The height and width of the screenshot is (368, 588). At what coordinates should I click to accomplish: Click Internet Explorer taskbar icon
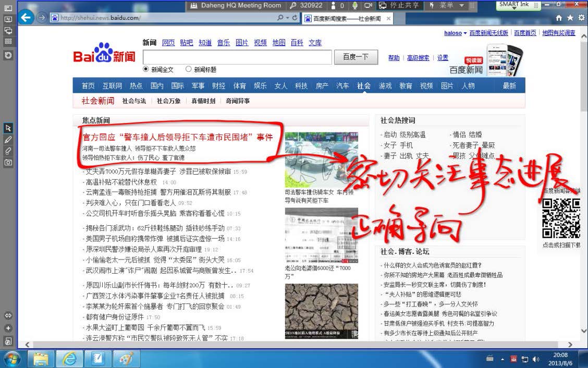[69, 359]
